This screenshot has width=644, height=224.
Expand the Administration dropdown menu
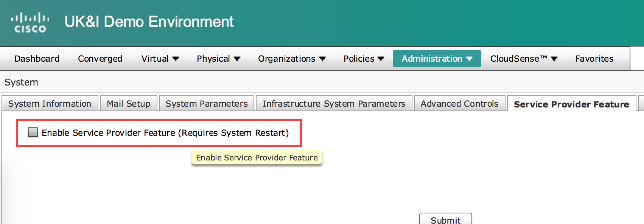pyautogui.click(x=437, y=59)
